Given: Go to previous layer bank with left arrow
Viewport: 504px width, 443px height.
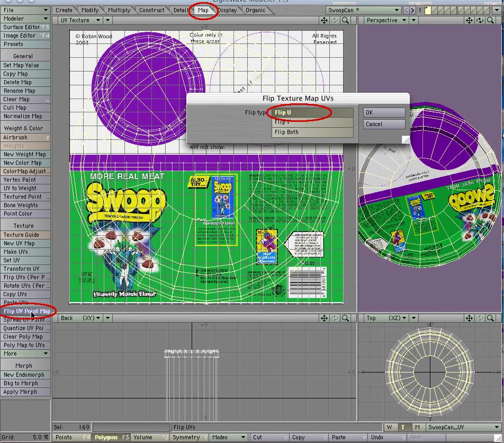Looking at the screenshot, I should 406,10.
